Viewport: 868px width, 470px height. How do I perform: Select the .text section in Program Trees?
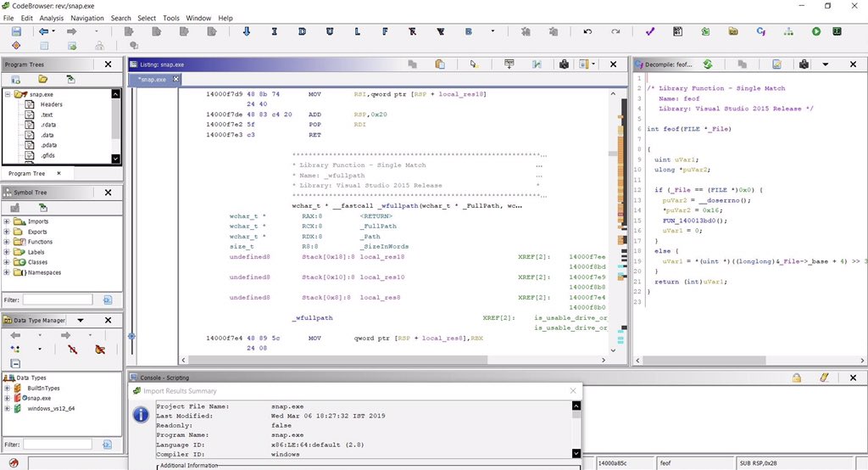click(47, 115)
